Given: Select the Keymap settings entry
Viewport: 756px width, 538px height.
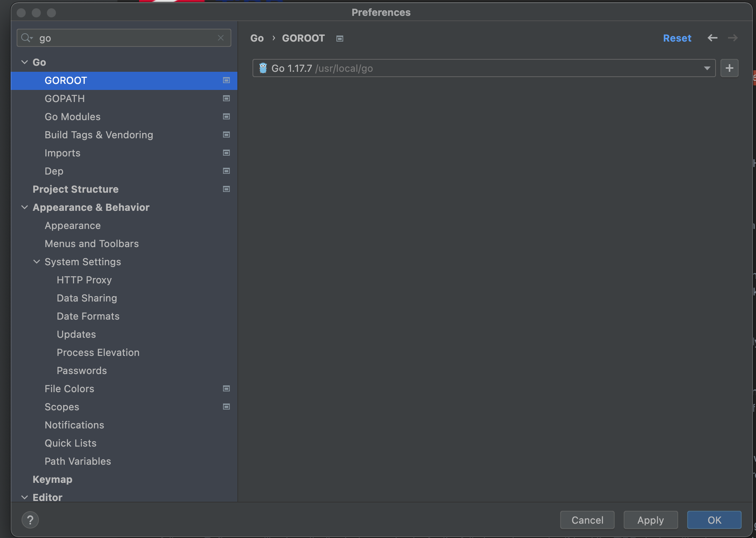Looking at the screenshot, I should (x=52, y=479).
